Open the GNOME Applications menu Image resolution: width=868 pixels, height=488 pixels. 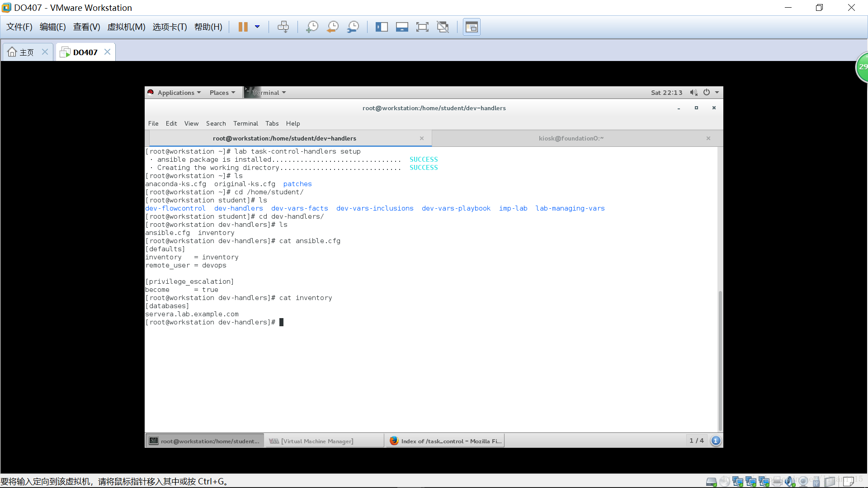[175, 93]
